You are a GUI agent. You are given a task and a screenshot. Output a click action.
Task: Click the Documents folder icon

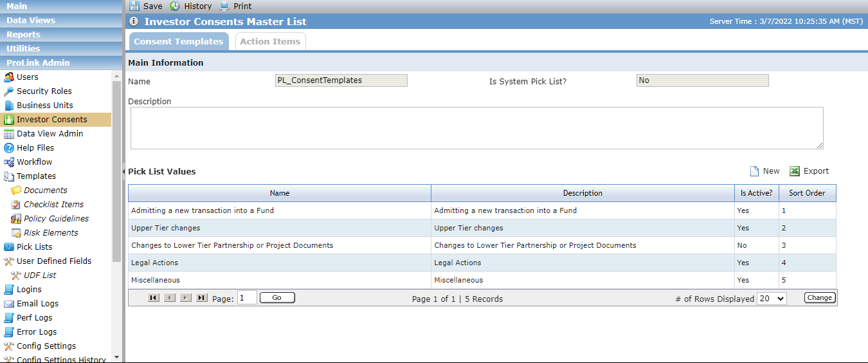(16, 191)
